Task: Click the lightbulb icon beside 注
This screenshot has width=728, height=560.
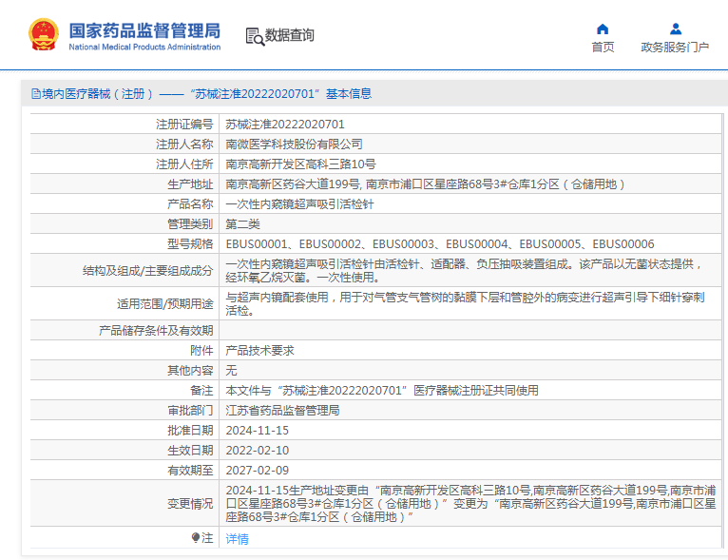Action: coord(196,538)
